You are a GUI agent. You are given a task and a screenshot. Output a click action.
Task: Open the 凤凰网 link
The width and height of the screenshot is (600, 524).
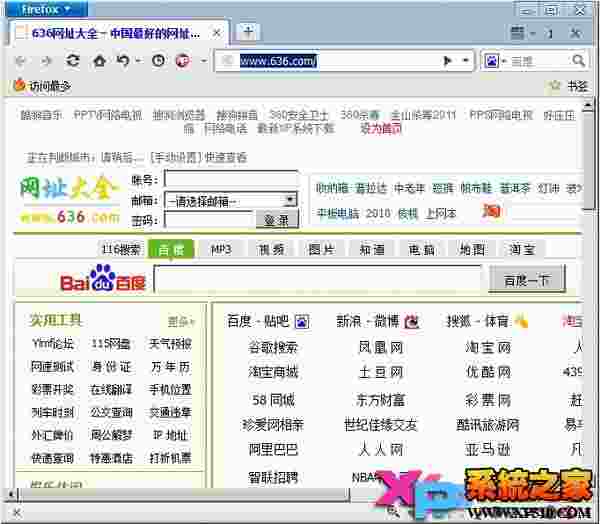coord(381,347)
